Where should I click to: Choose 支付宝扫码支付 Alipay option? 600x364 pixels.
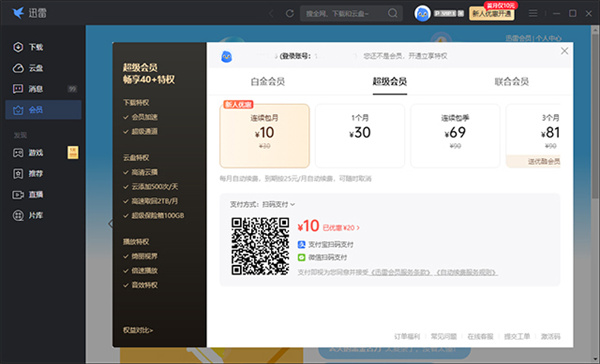point(326,245)
